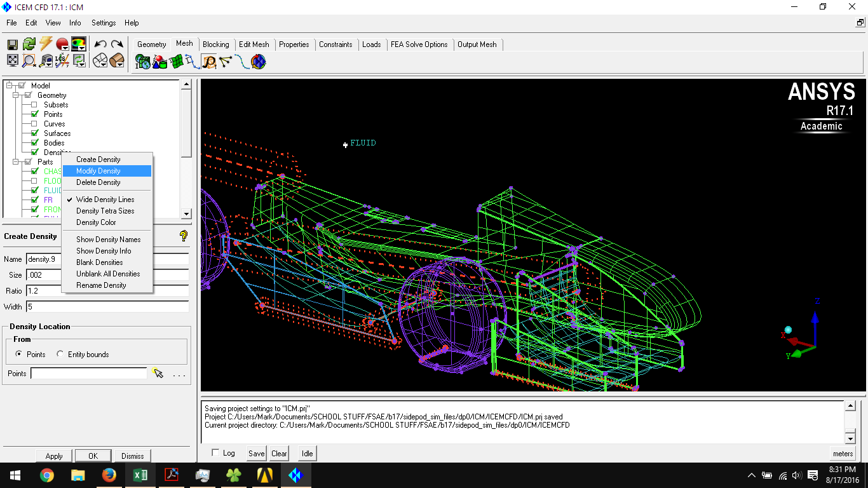Click the Mesh Curve icon
This screenshot has height=488, width=868.
pyautogui.click(x=242, y=62)
